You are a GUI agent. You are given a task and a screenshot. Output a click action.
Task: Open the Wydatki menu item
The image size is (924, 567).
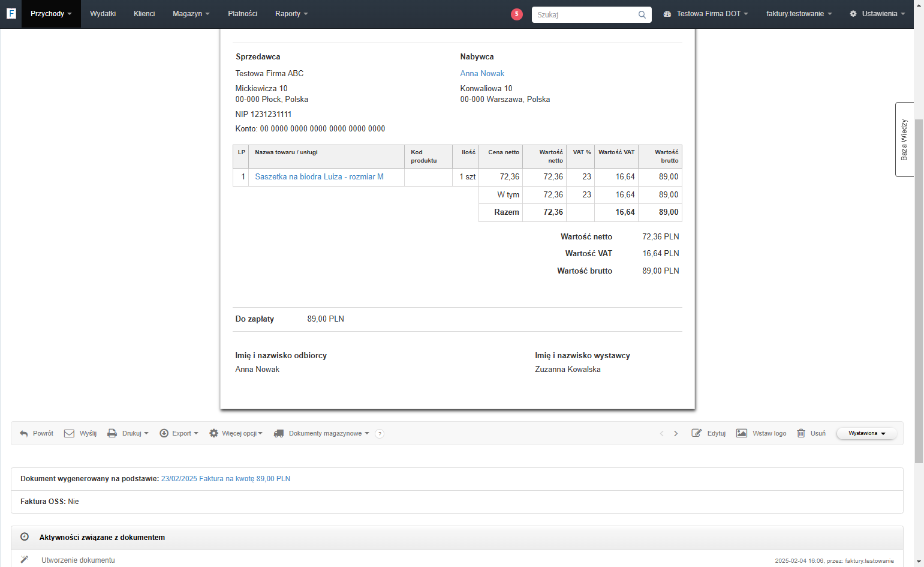103,14
